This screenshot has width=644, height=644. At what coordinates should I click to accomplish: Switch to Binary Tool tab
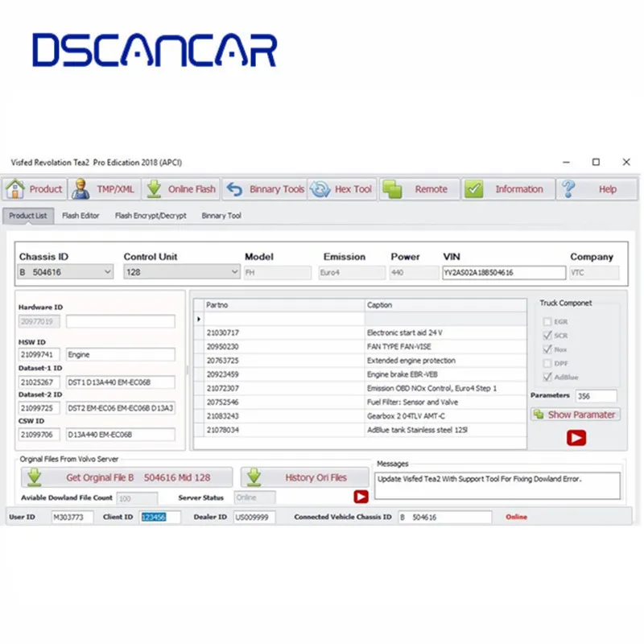coord(221,216)
